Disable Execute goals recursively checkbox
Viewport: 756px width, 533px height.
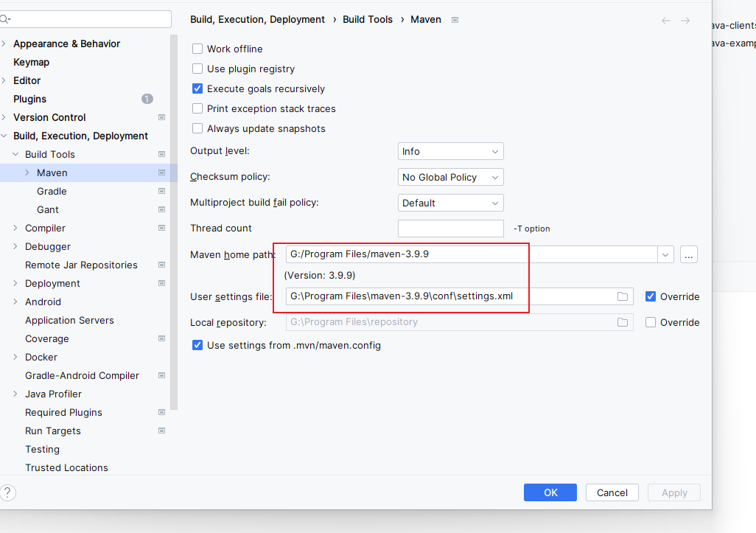(197, 88)
